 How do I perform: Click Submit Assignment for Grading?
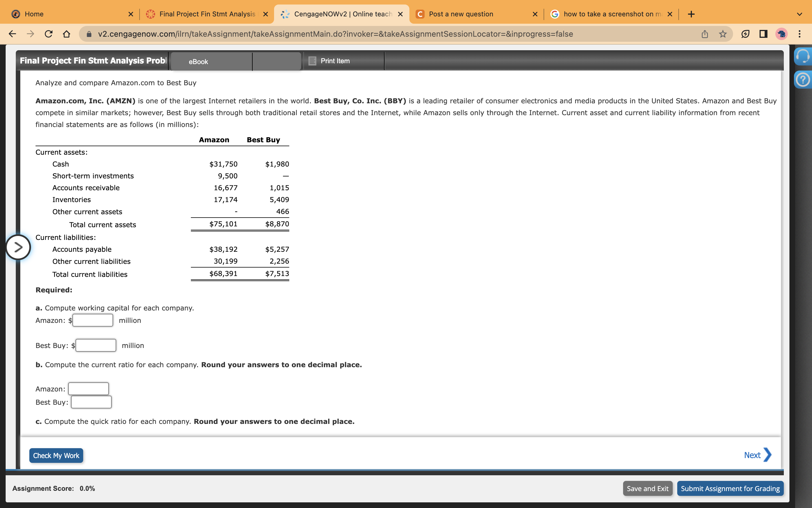pyautogui.click(x=730, y=489)
